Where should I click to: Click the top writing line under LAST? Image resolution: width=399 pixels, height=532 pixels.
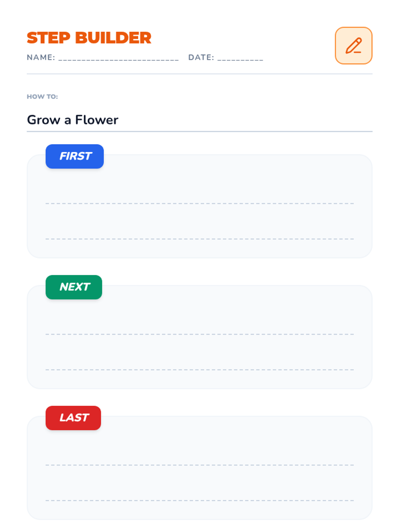pos(199,465)
